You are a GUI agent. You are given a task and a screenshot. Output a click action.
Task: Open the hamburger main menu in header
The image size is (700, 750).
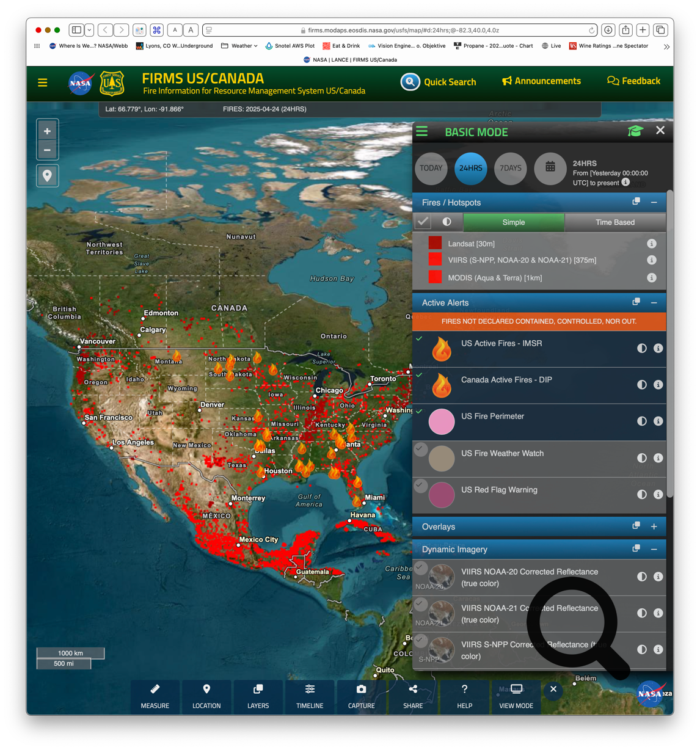pyautogui.click(x=43, y=82)
